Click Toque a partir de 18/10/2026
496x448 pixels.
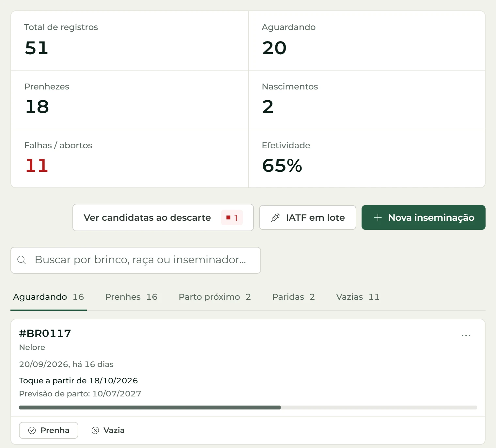78,381
